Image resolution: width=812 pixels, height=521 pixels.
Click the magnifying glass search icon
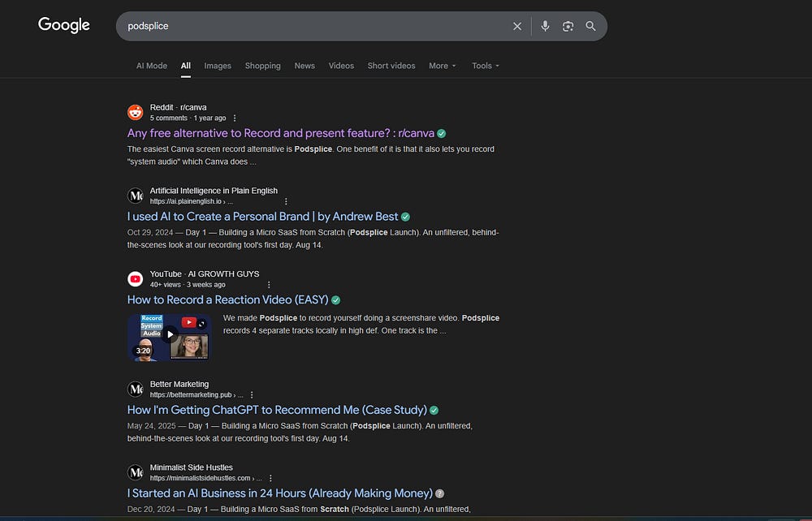point(590,27)
